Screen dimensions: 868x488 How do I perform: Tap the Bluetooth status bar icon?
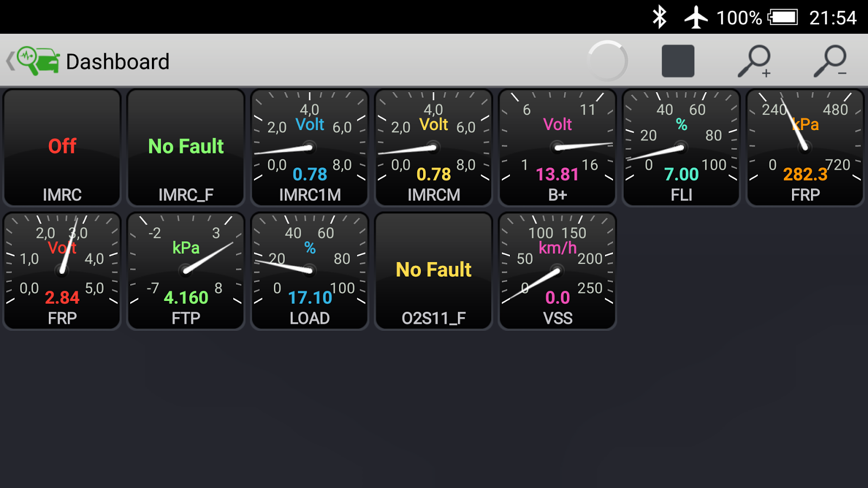tap(660, 17)
